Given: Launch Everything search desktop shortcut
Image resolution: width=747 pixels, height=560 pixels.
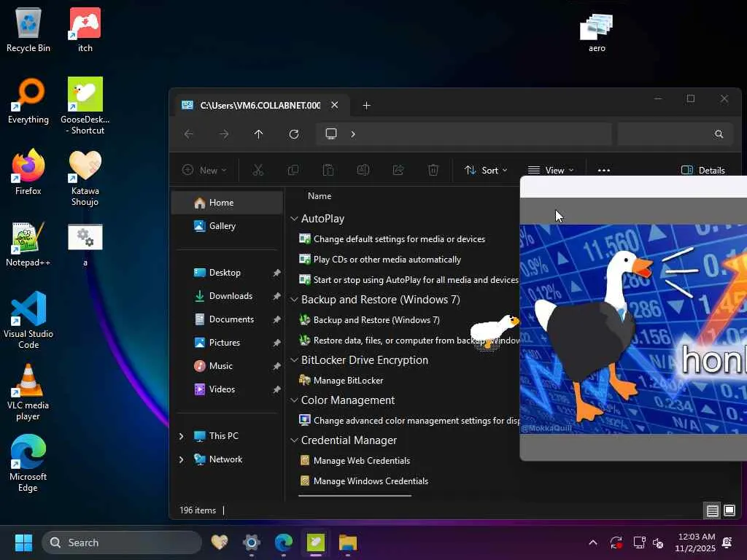Looking at the screenshot, I should click(28, 101).
